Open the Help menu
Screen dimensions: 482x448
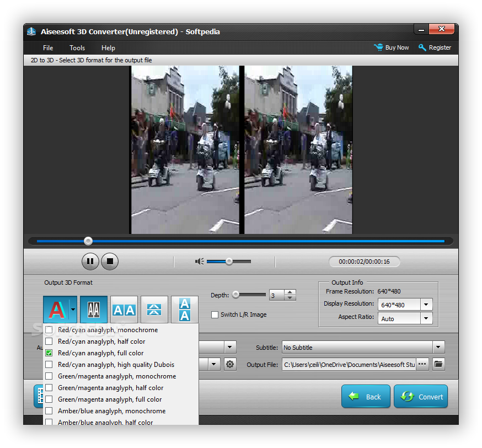pyautogui.click(x=108, y=48)
